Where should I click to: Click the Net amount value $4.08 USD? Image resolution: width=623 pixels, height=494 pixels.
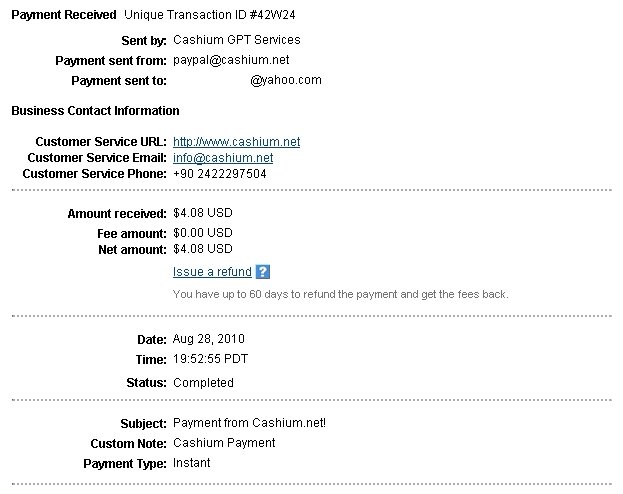coord(203,249)
